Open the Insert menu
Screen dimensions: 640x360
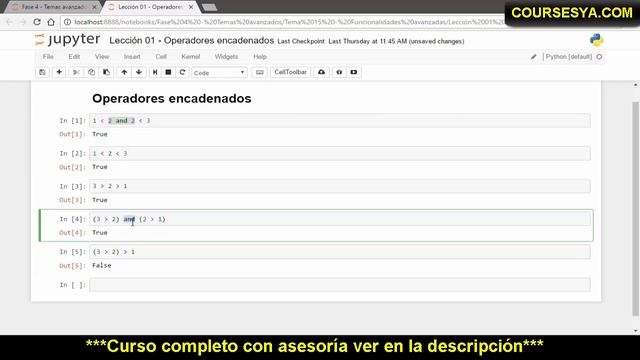[x=132, y=57]
